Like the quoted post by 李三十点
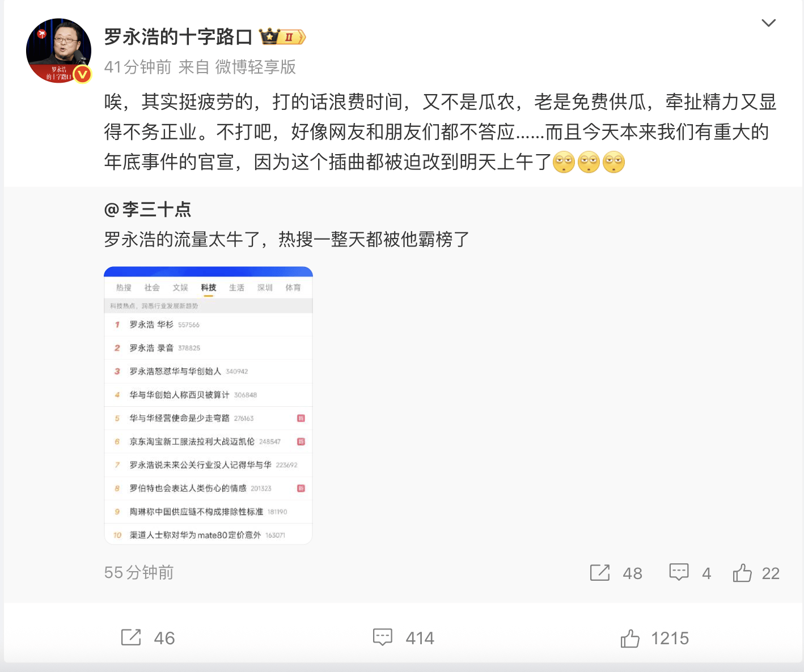 tap(742, 573)
